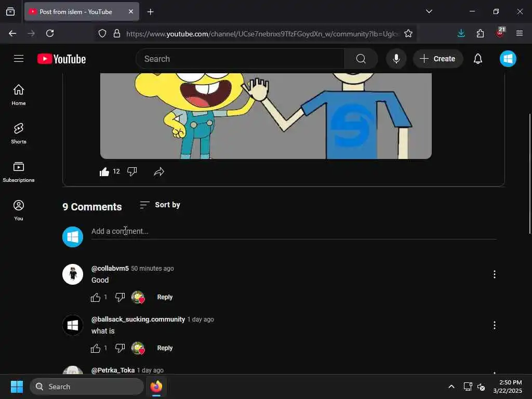Click the magnifier search button in YouTube
Screen dimensions: 532x399
(x=361, y=59)
